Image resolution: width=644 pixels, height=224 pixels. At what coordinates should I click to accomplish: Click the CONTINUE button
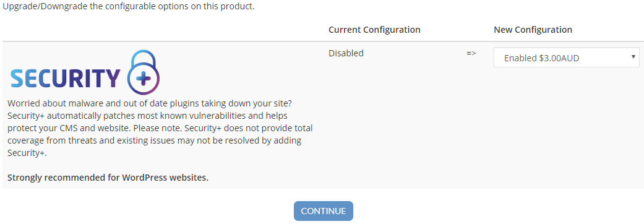coord(323,211)
